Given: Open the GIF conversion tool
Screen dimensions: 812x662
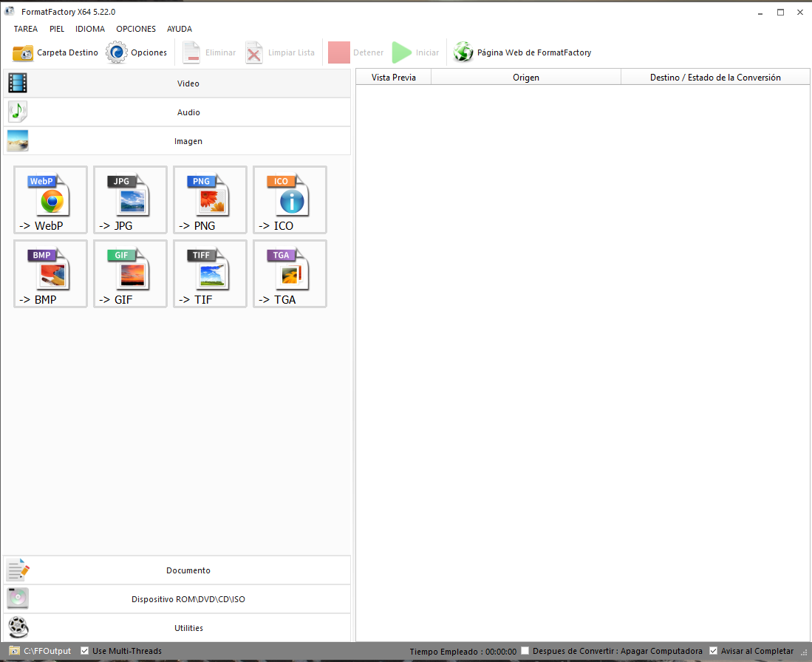Looking at the screenshot, I should (130, 274).
